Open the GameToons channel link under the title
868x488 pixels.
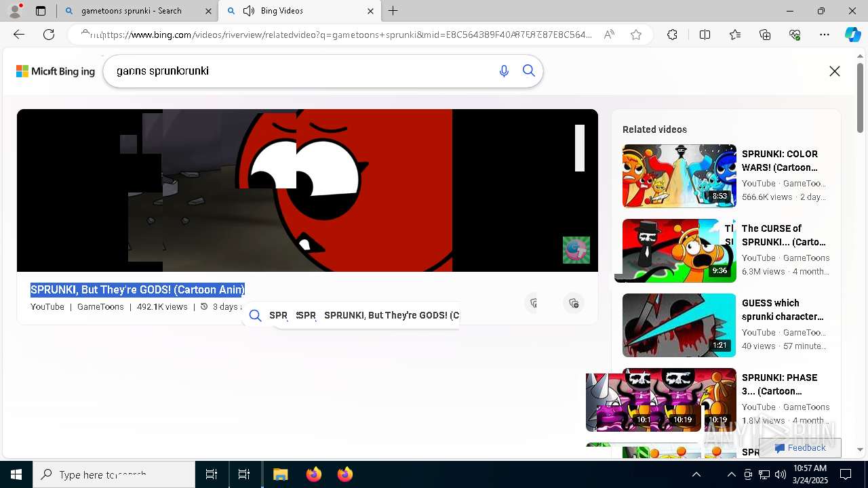point(100,307)
